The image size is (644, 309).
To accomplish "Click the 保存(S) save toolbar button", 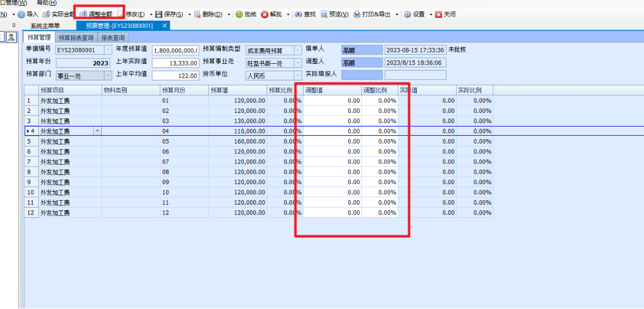I will point(170,14).
